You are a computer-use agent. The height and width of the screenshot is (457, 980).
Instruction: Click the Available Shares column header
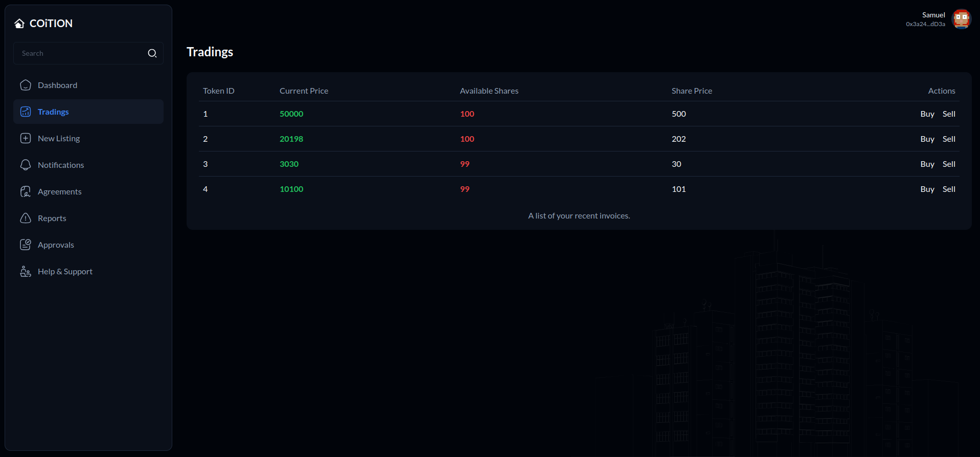click(489, 91)
